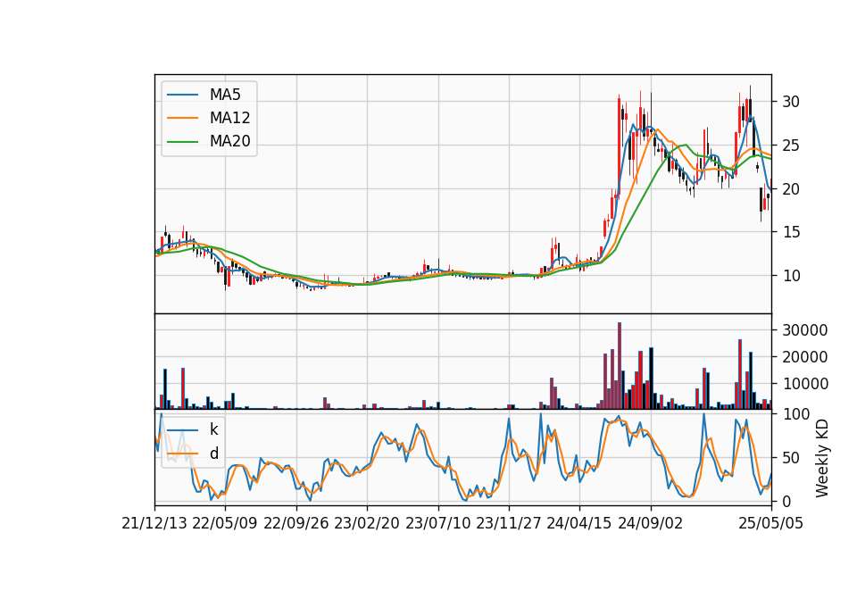Click the 21/12/13 date tick label
The width and height of the screenshot is (857, 616).
pos(154,524)
